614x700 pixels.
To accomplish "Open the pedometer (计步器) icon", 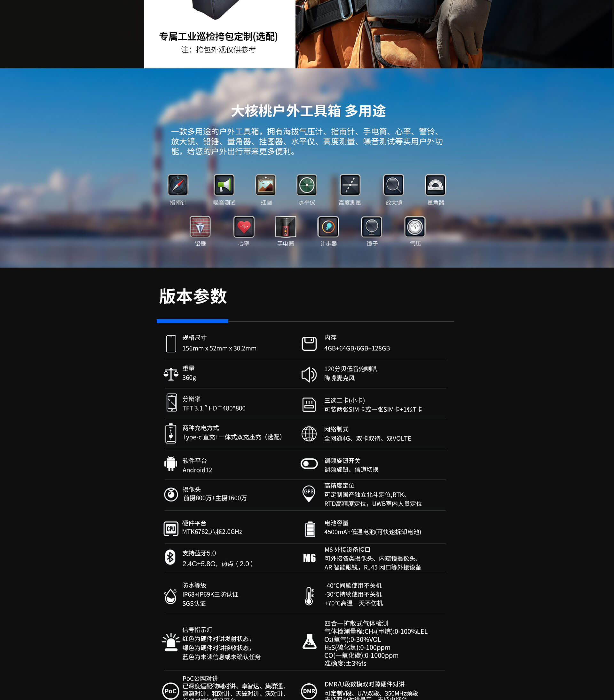I will click(x=328, y=227).
